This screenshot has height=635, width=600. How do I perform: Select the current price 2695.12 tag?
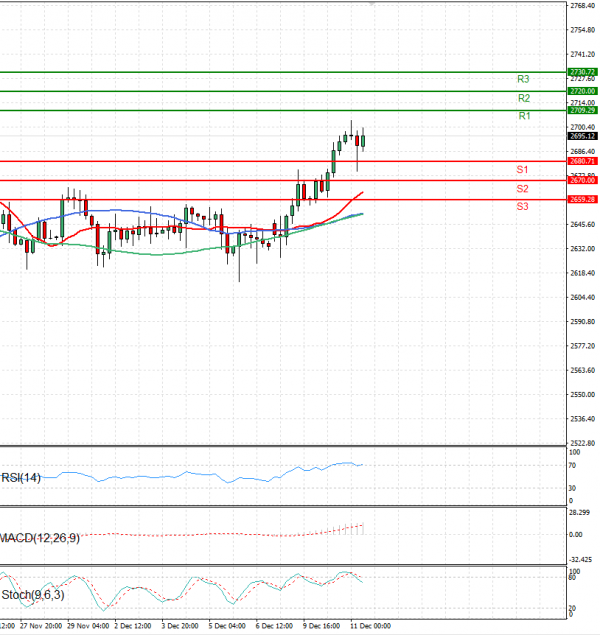(x=583, y=136)
